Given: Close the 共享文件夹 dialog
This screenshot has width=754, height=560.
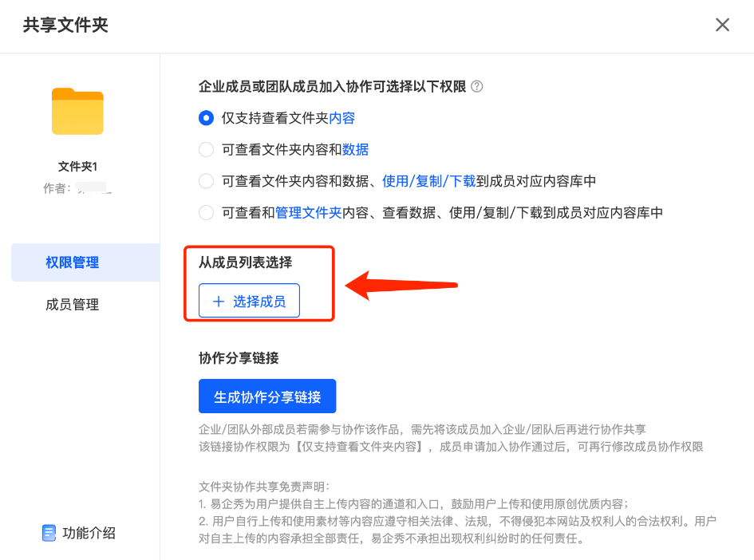Looking at the screenshot, I should pyautogui.click(x=722, y=25).
